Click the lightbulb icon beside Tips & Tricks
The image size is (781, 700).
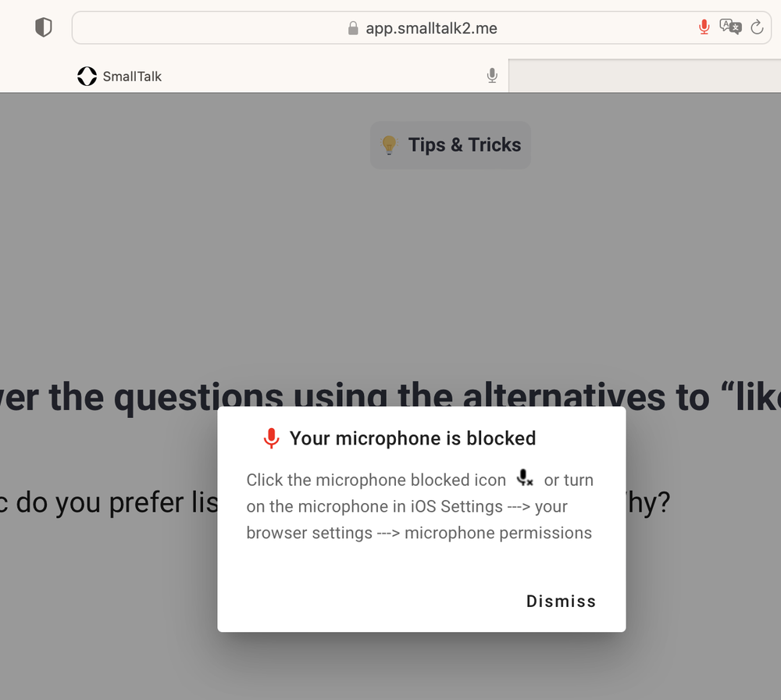tap(389, 145)
